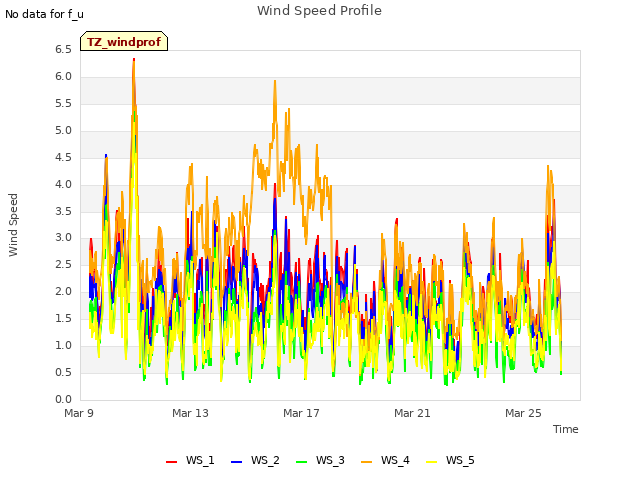Image resolution: width=640 pixels, height=480 pixels.
Task: Click the Mar 21 axis tick label
Action: click(412, 413)
